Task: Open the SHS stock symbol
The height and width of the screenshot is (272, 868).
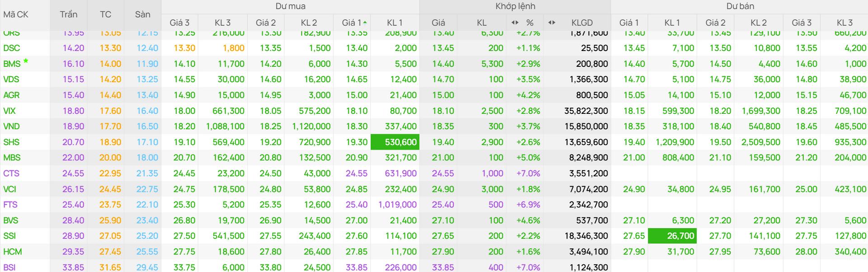Action: (11, 142)
